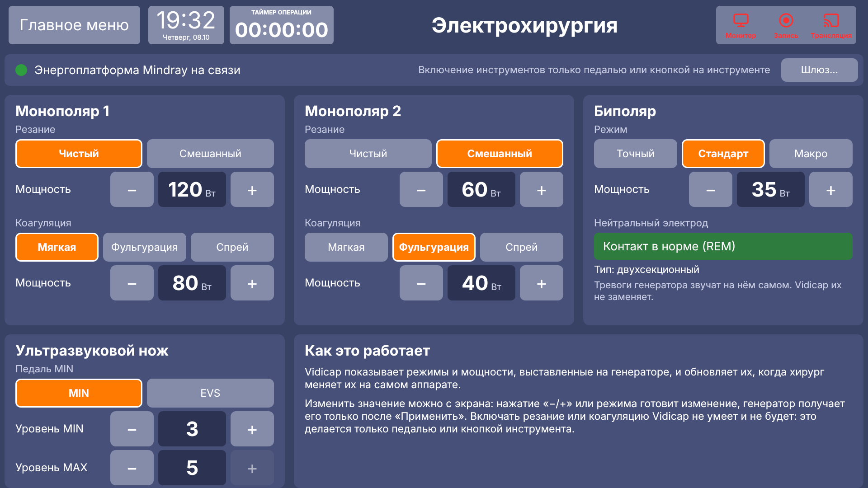Increase Монополяр 1 coagulation power from 80 Вт
868x488 pixels.
[x=252, y=283]
